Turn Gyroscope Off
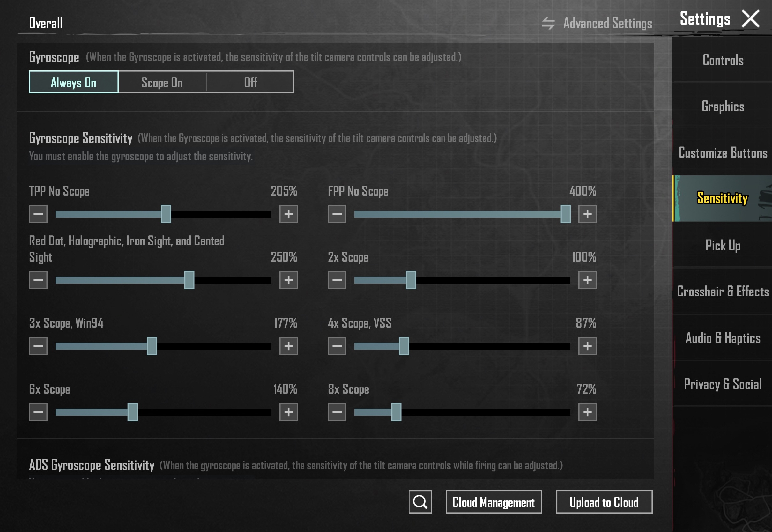 tap(250, 82)
